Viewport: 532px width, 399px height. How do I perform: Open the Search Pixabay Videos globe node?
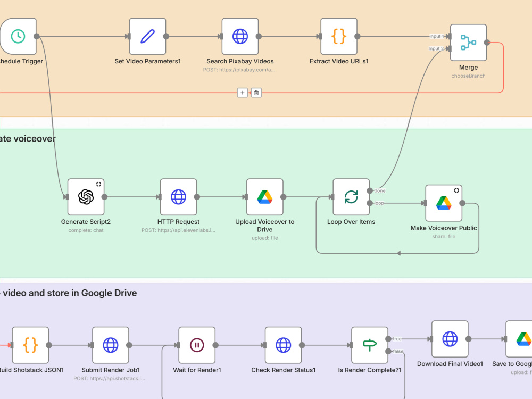coord(240,36)
